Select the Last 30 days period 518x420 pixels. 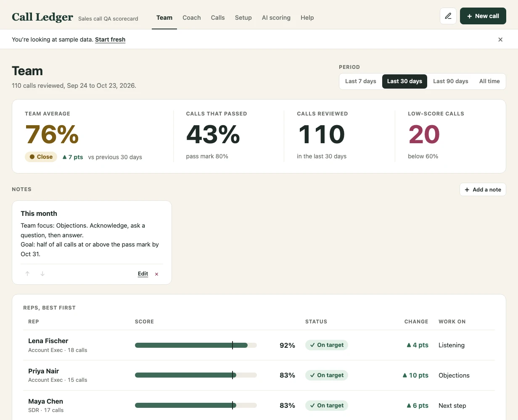tap(404, 81)
